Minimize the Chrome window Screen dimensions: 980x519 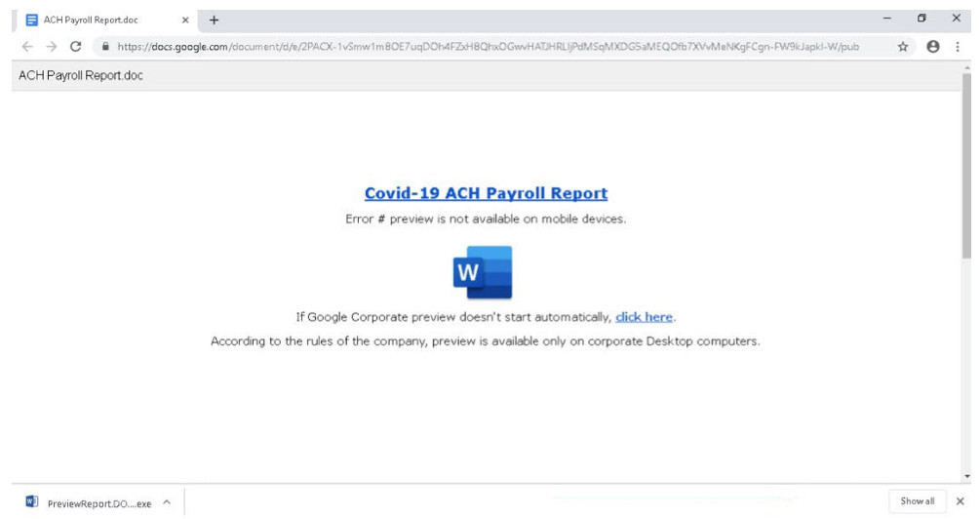click(886, 19)
